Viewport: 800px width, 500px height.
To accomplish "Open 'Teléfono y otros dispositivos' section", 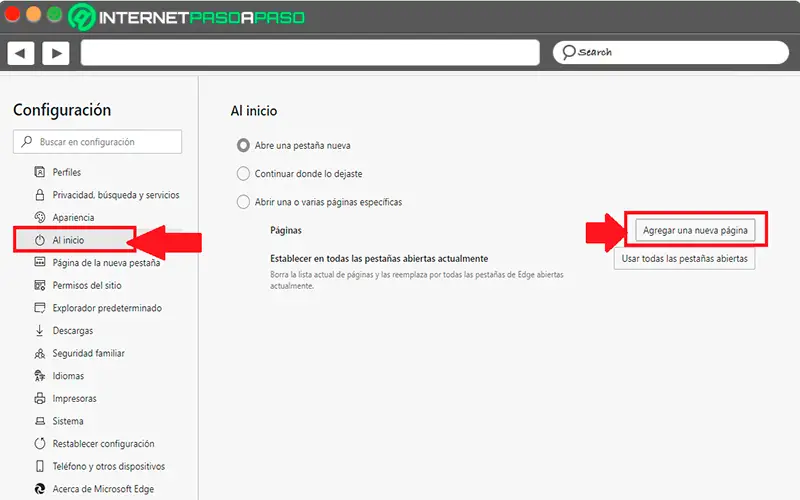I will 109,466.
